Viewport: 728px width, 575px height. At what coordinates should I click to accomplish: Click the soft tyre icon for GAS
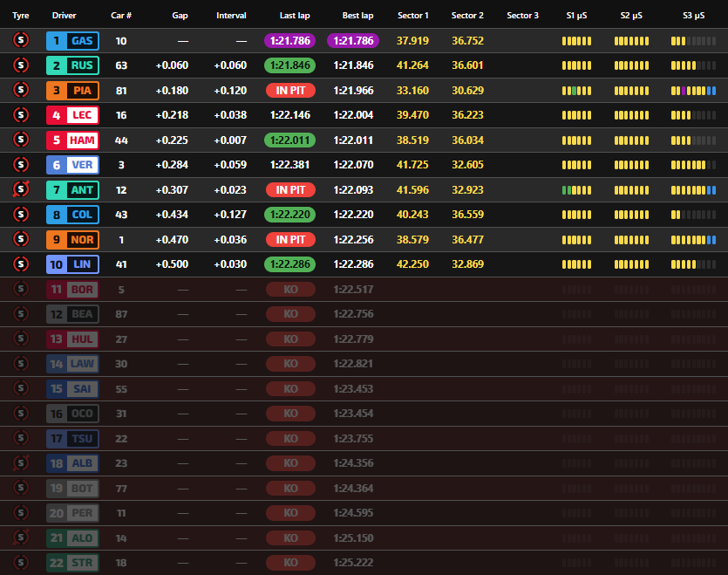coord(20,40)
